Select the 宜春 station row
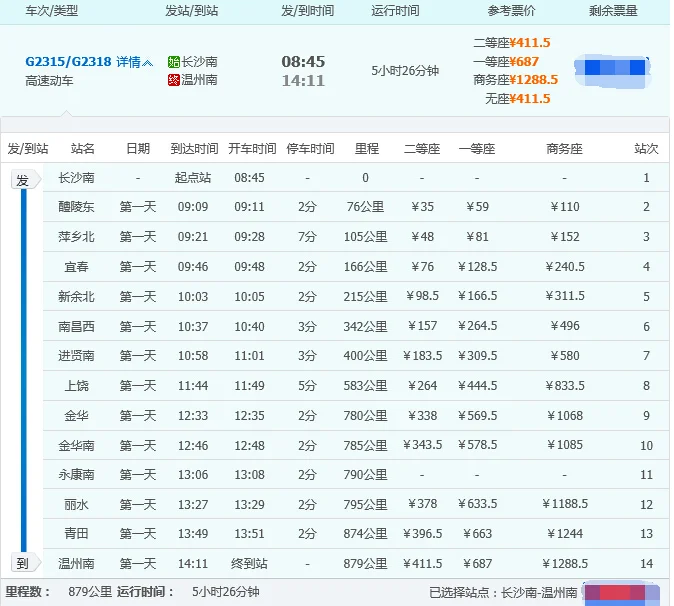 (356, 267)
